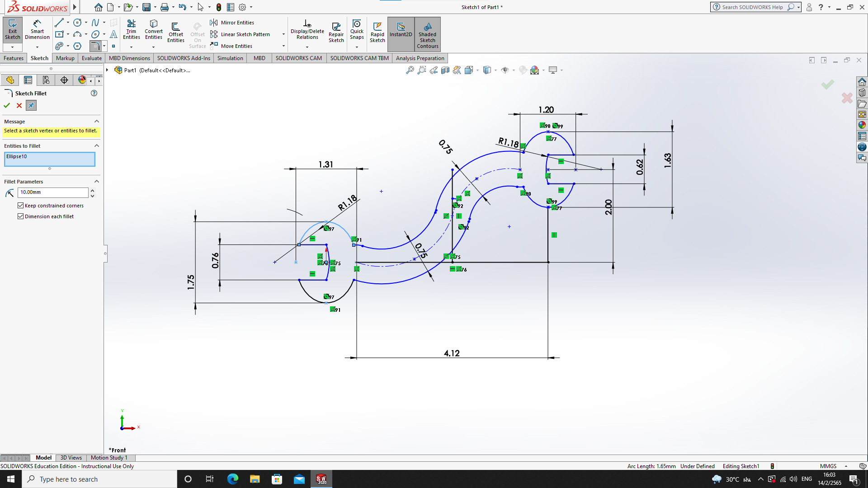Uncheck Keep constrained corners

pyautogui.click(x=21, y=206)
